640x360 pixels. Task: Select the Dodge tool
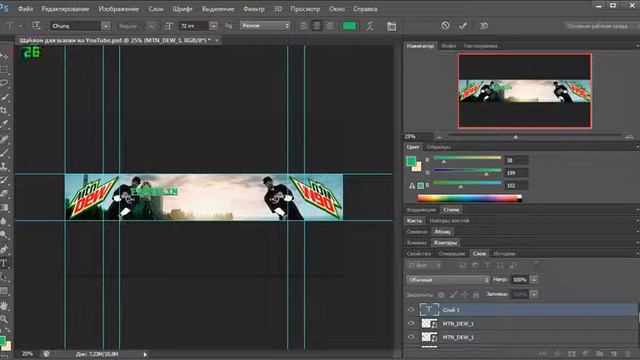pos(4,235)
